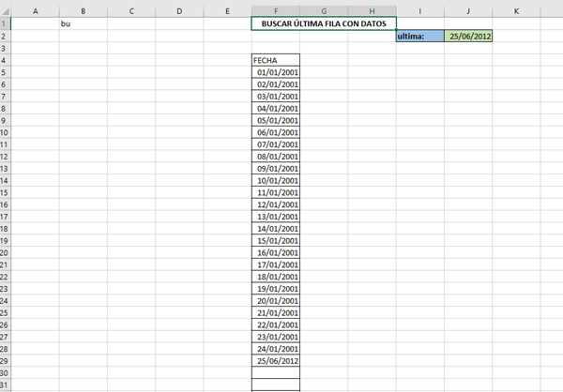Select the cell with date 08/01/2001

pos(276,157)
